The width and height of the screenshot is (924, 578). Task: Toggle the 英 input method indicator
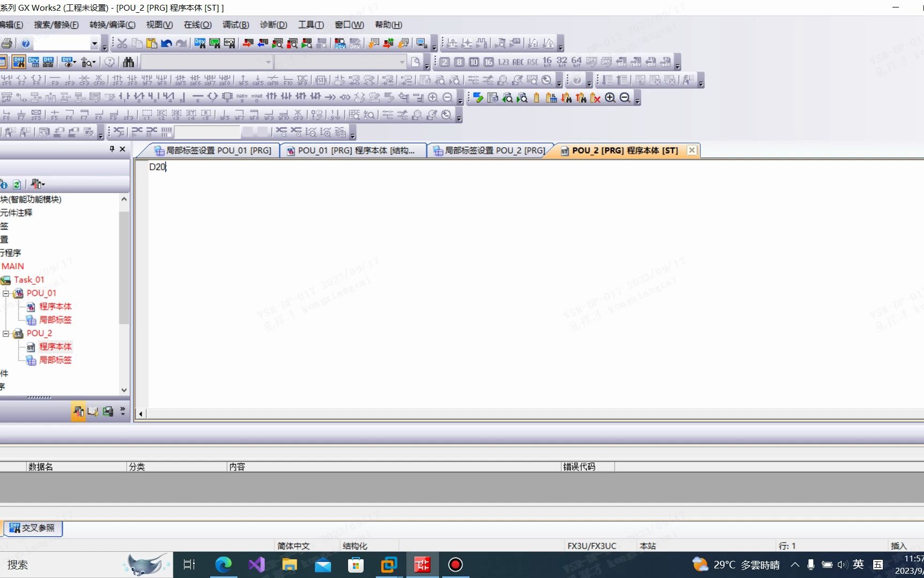click(858, 565)
